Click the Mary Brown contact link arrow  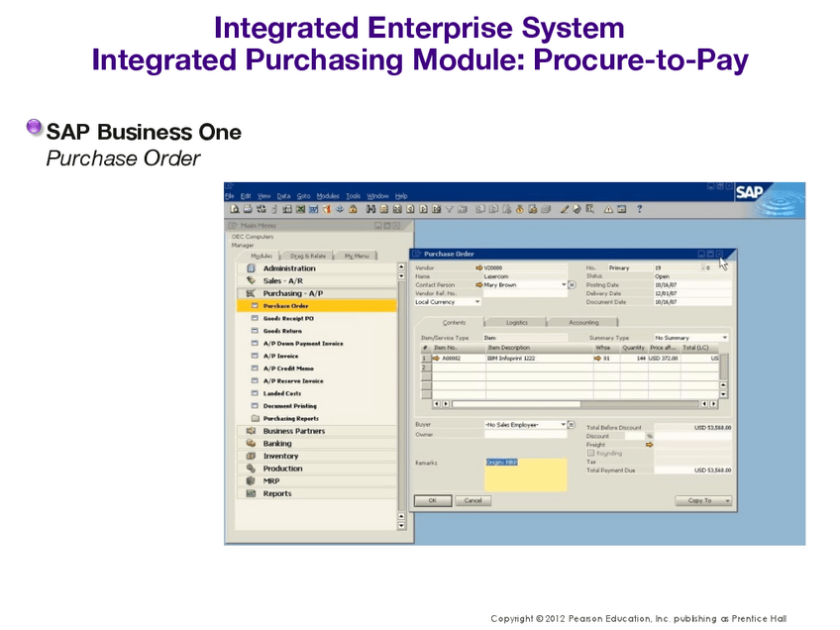coord(478,285)
